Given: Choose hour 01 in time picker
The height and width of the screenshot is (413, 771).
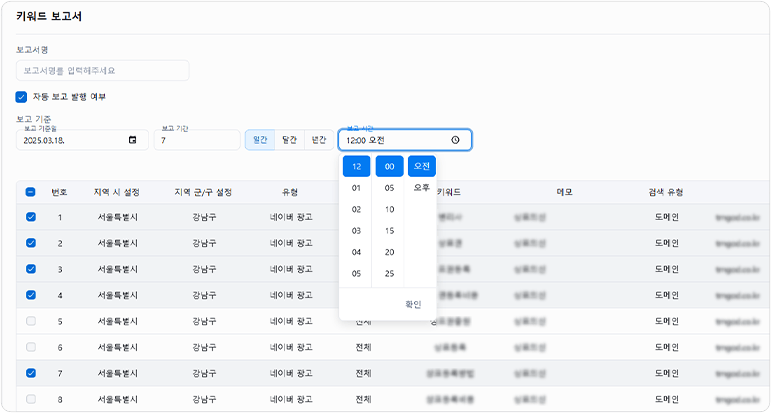Looking at the screenshot, I should click(356, 188).
